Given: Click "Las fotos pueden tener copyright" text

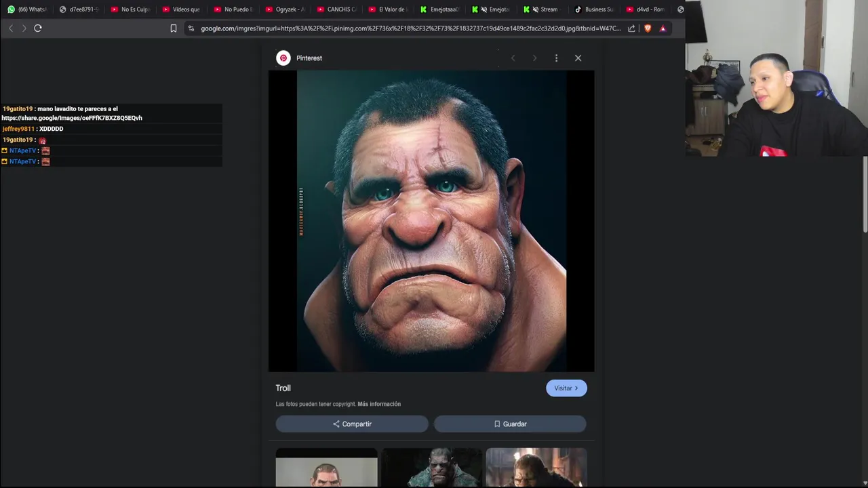Looking at the screenshot, I should tap(315, 404).
